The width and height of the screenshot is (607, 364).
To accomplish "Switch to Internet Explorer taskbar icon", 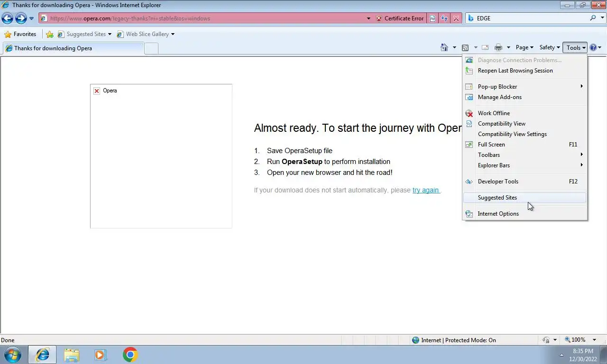I will 42,355.
